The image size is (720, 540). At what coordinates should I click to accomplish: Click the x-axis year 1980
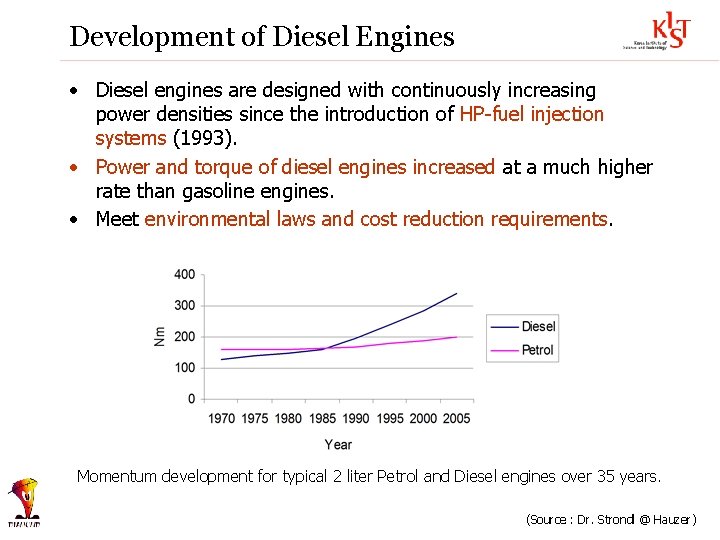(x=288, y=419)
